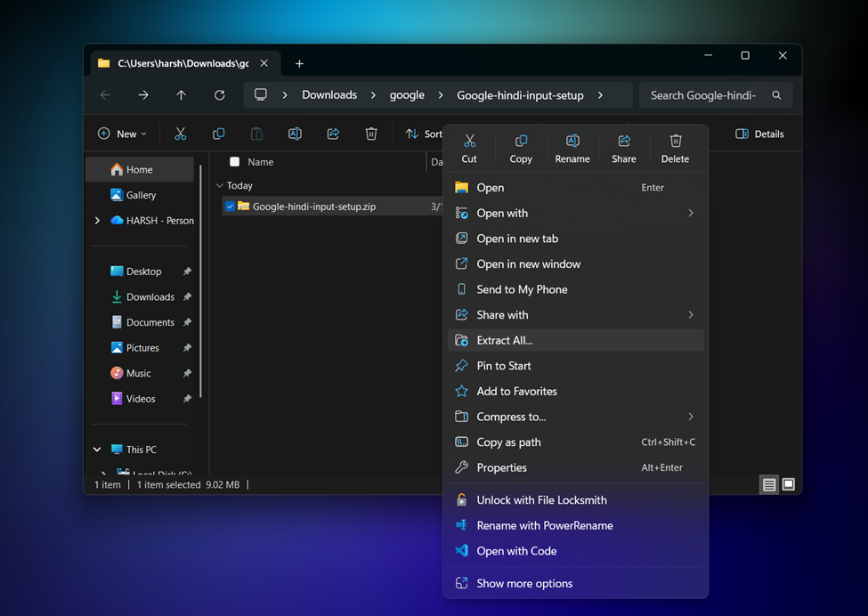
Task: Refresh the current folder view
Action: (x=219, y=95)
